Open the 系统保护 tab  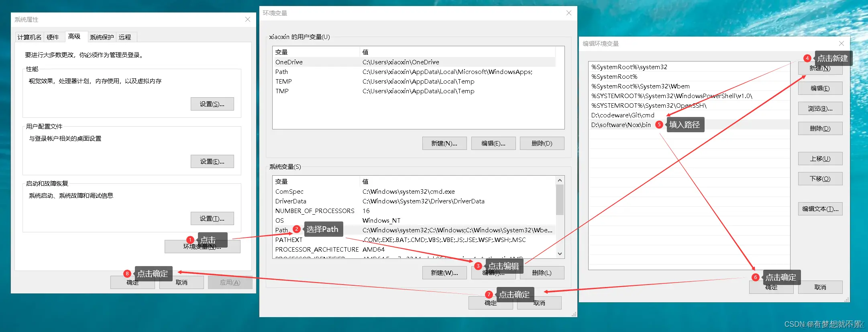(x=102, y=37)
